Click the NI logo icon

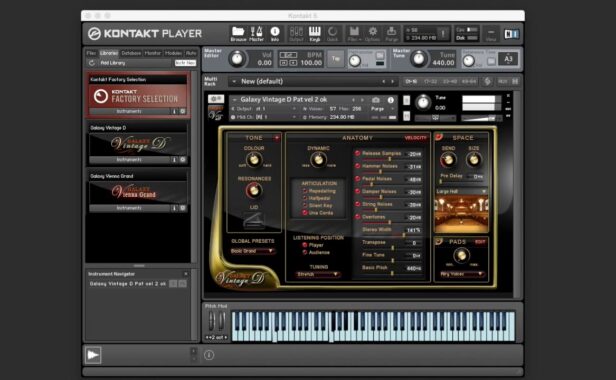pos(512,34)
